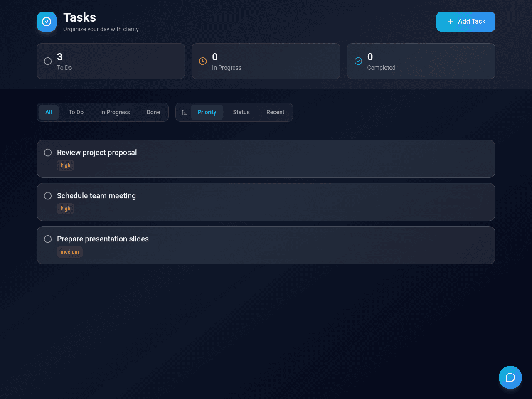
Task: Show In Progress tasks filter
Action: 115,112
